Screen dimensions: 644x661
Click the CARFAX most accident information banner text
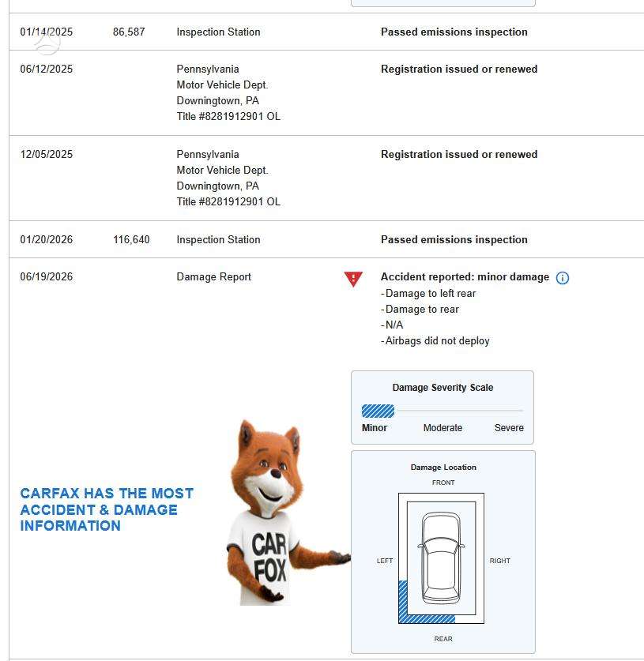107,509
